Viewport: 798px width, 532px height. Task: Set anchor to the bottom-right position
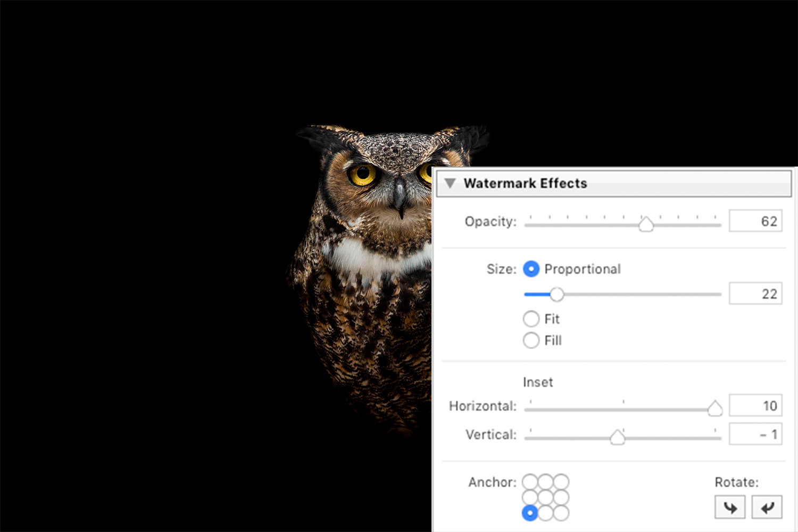coord(561,513)
